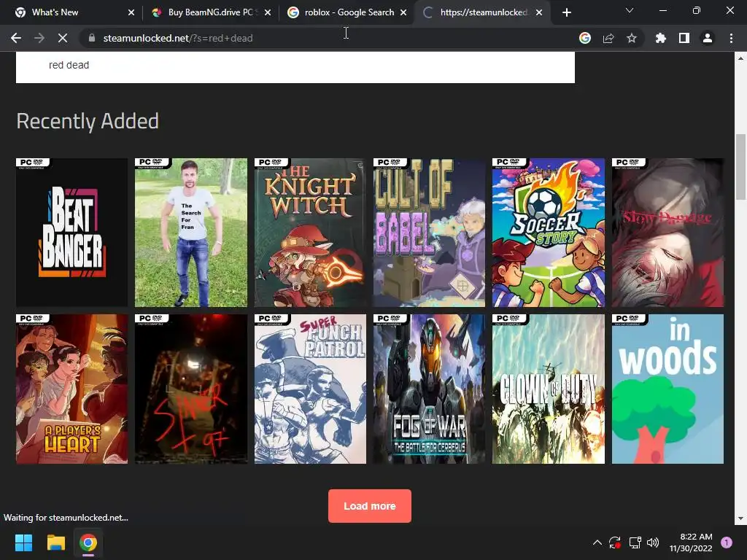Open the Slow Damage game cover
The height and width of the screenshot is (560, 747).
667,233
